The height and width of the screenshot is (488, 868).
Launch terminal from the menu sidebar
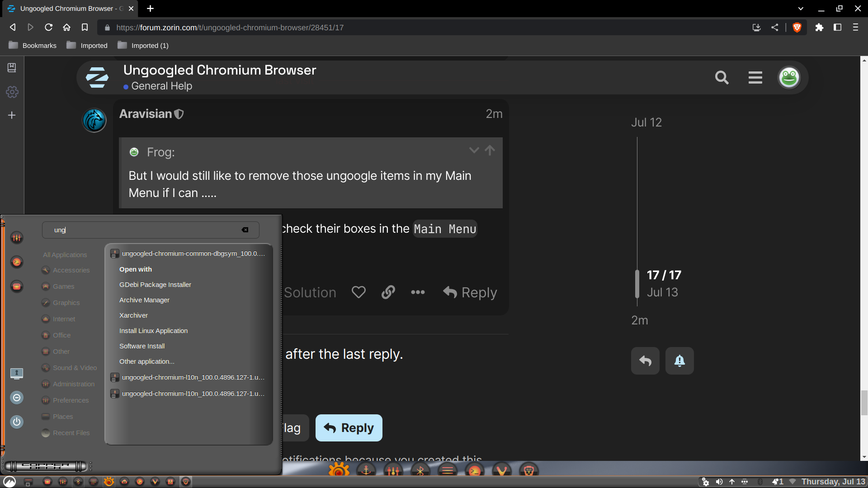click(17, 262)
